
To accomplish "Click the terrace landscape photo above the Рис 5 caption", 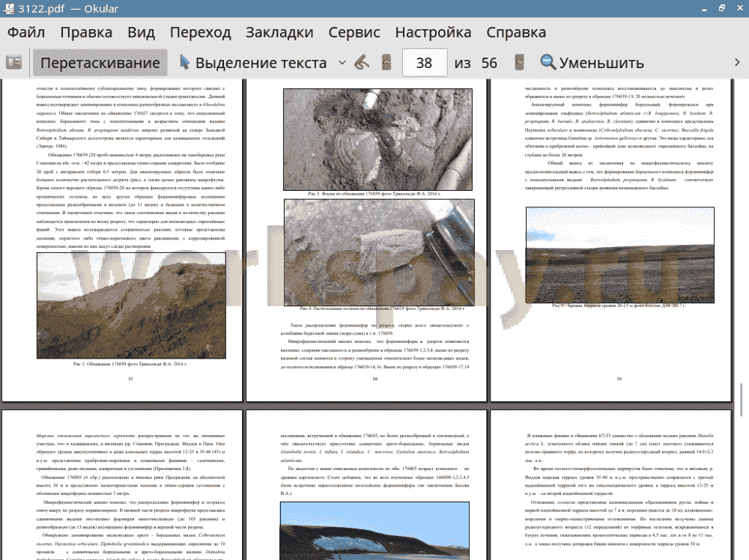I will coord(620,255).
